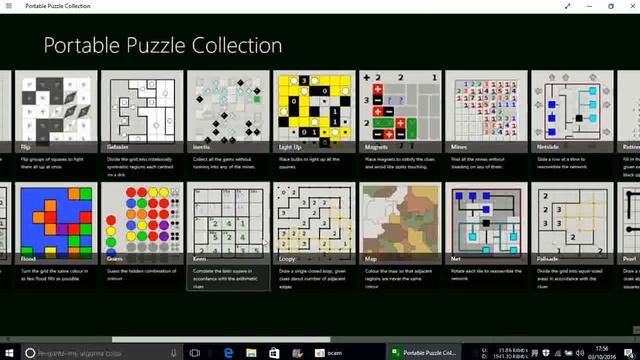The image size is (640, 360).
Task: Click the icon between Store and ocam in the taskbar
Action: pyautogui.click(x=297, y=353)
